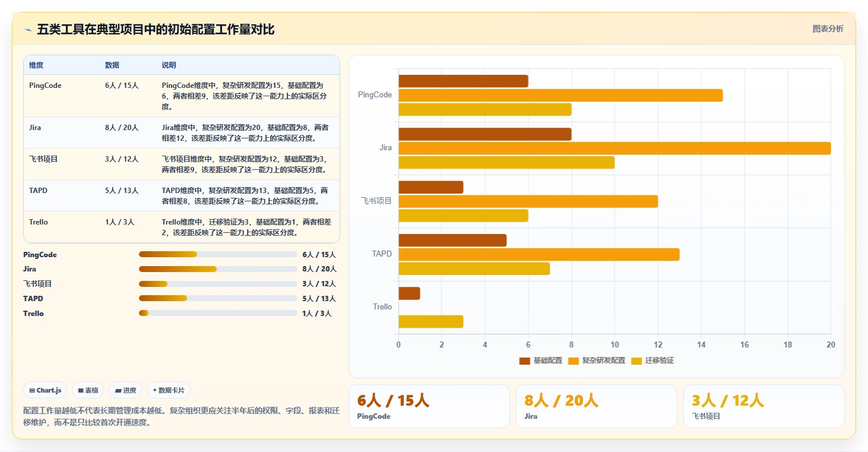Click the Trello progress bar
The image size is (868, 452).
point(218,313)
